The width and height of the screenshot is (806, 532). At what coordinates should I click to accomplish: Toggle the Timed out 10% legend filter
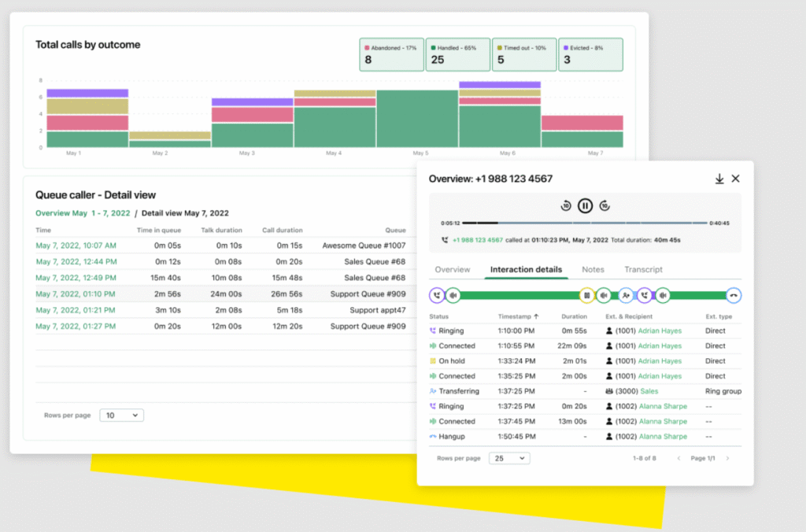pos(524,54)
